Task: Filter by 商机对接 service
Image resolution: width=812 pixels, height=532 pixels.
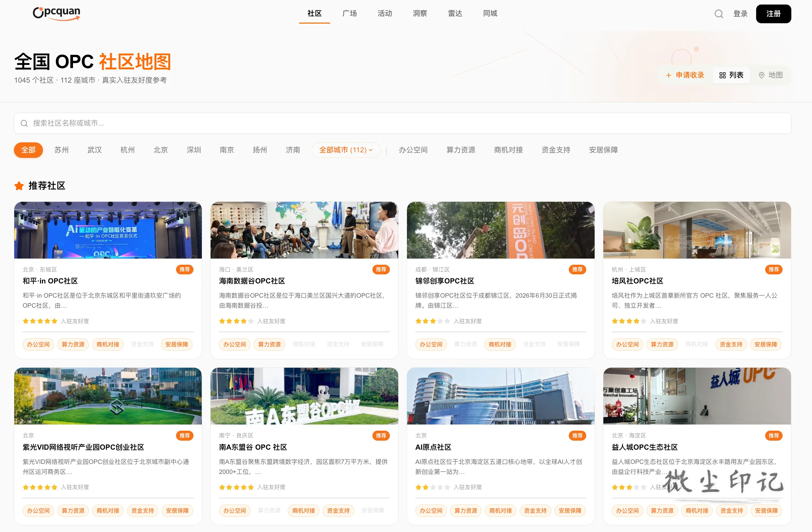Action: (508, 150)
